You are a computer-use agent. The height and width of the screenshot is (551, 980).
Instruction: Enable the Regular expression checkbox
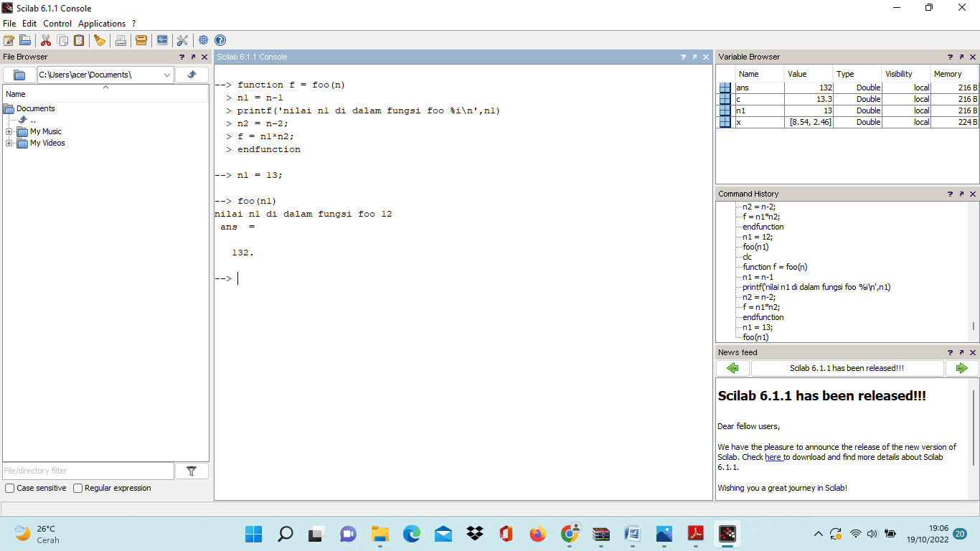[x=78, y=489]
